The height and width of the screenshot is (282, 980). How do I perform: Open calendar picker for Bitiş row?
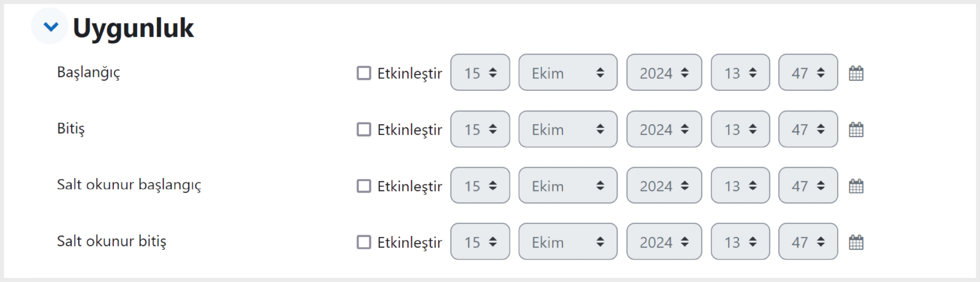point(856,129)
